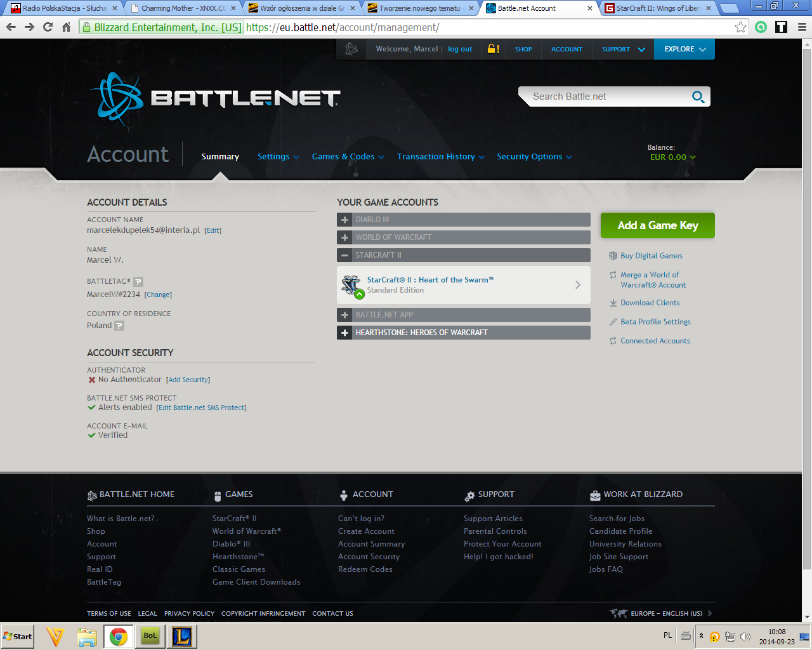Open Beta Profile Settings link
The image size is (812, 650).
coord(655,322)
